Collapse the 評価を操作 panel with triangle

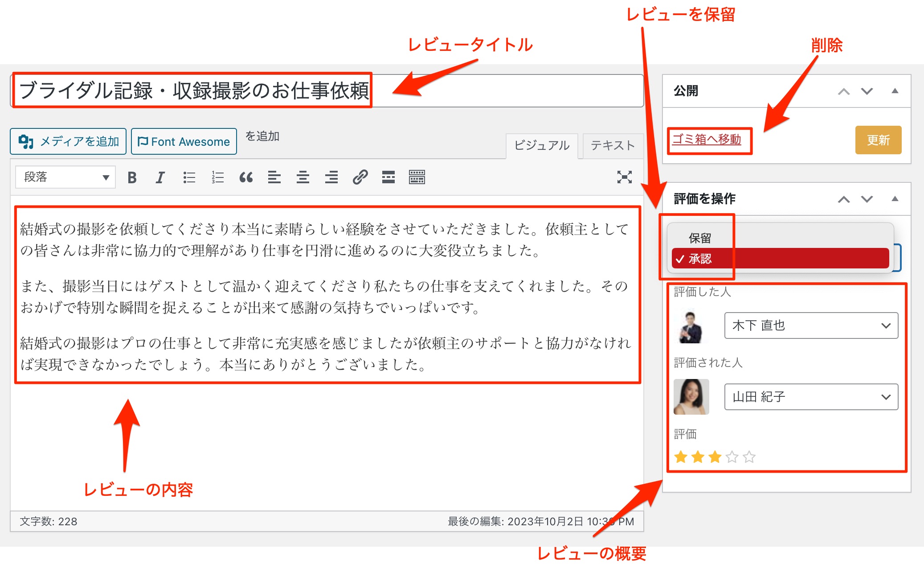pyautogui.click(x=895, y=199)
